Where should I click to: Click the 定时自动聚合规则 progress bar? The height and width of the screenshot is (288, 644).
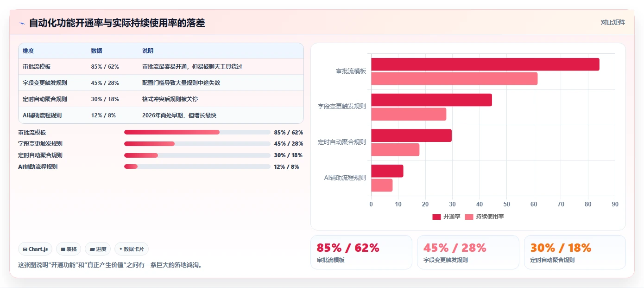[x=197, y=155]
